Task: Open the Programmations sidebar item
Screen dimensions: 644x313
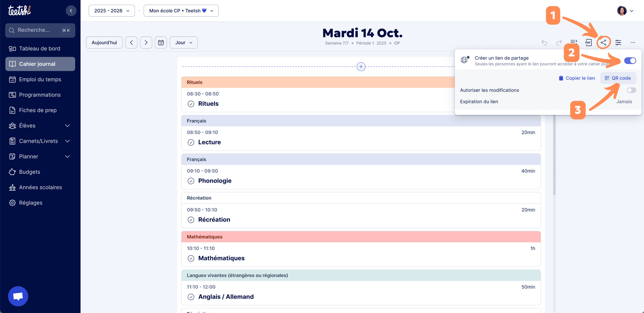Action: 40,95
